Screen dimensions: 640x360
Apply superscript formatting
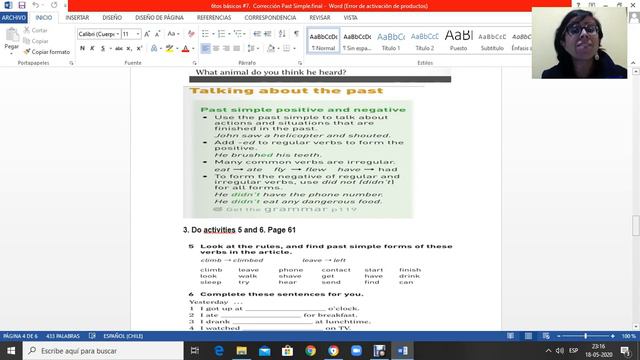point(139,48)
